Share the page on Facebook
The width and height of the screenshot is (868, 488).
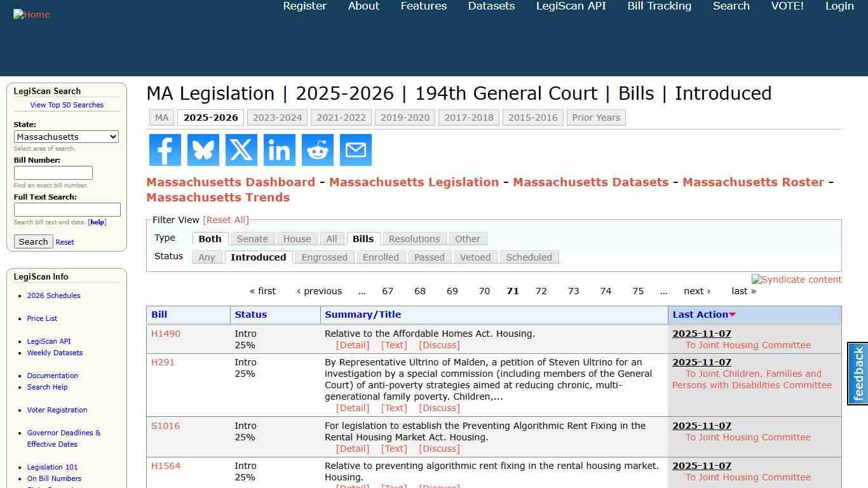click(x=165, y=150)
